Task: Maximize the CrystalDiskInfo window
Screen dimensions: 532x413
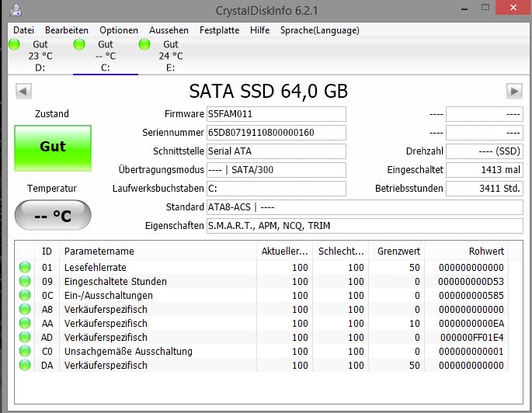Action: [x=485, y=8]
